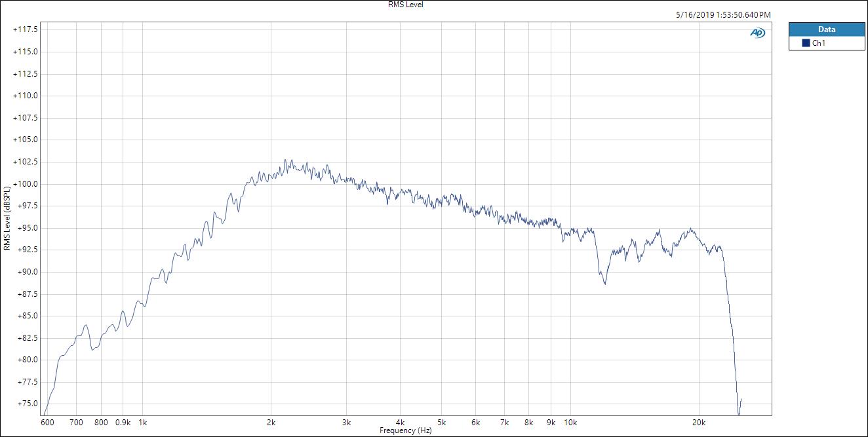
Task: Click the +112.5 y-axis tick label
Action: point(26,73)
